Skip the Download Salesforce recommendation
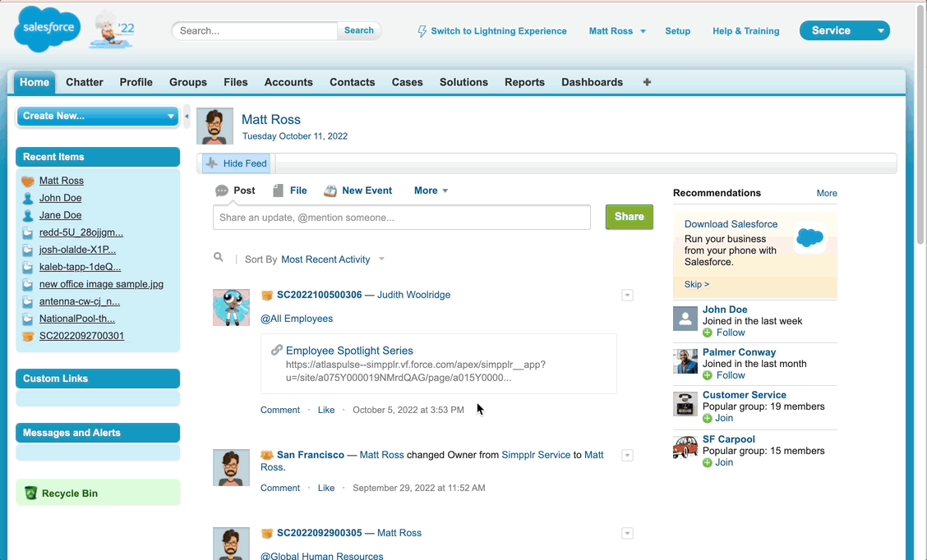 click(x=696, y=284)
